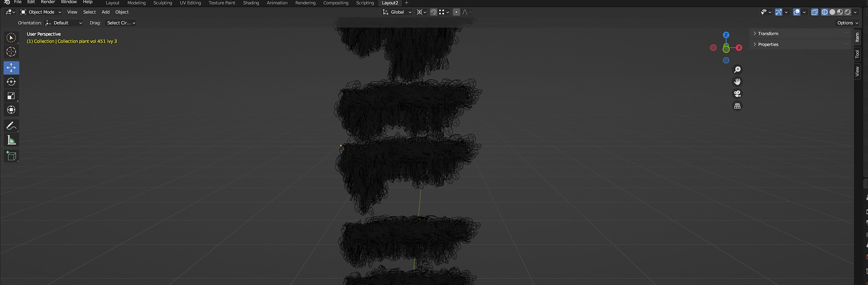The height and width of the screenshot is (285, 868).
Task: Click the red X axis gizmo
Action: click(x=739, y=48)
